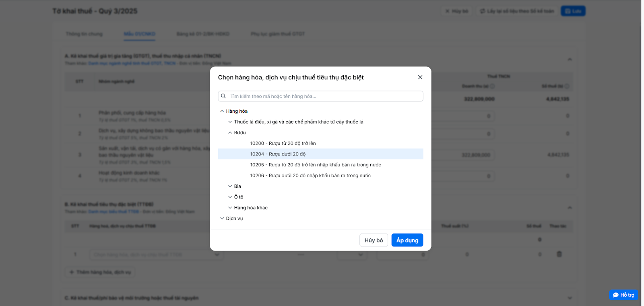Choose 10206 imported liquor under 20 degrees
This screenshot has width=644, height=306.
coord(310,176)
